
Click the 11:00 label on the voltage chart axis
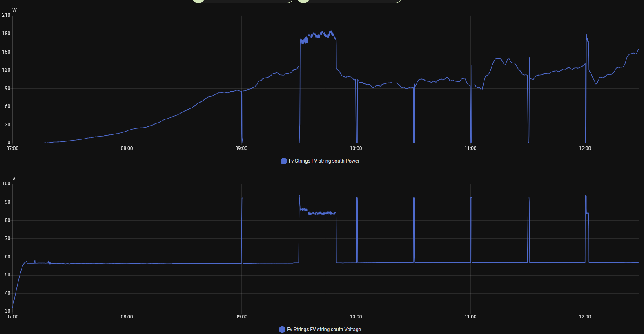coord(470,317)
